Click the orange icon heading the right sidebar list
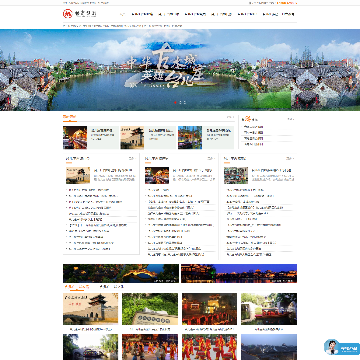The image size is (360, 360). (x=248, y=119)
